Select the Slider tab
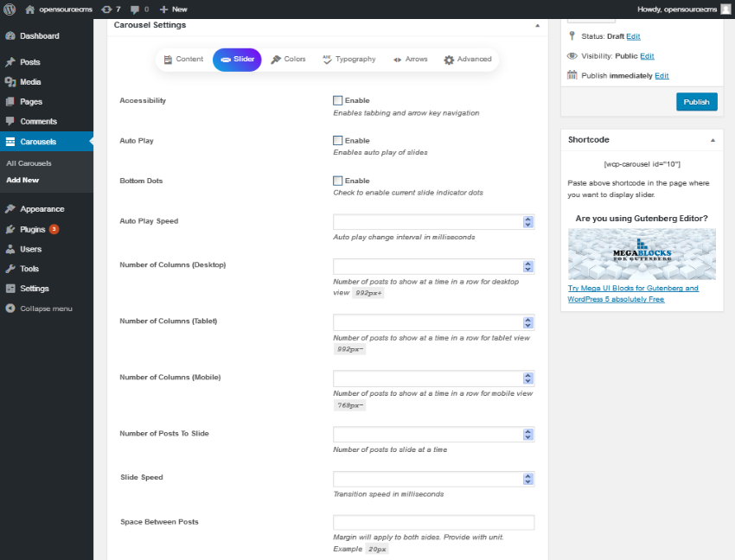The width and height of the screenshot is (735, 560). [x=237, y=60]
